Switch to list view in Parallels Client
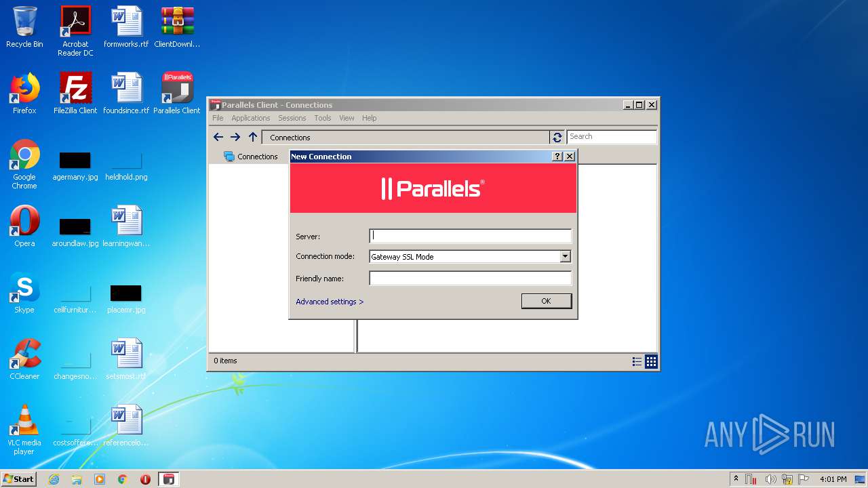Viewport: 868px width, 488px height. (x=637, y=361)
